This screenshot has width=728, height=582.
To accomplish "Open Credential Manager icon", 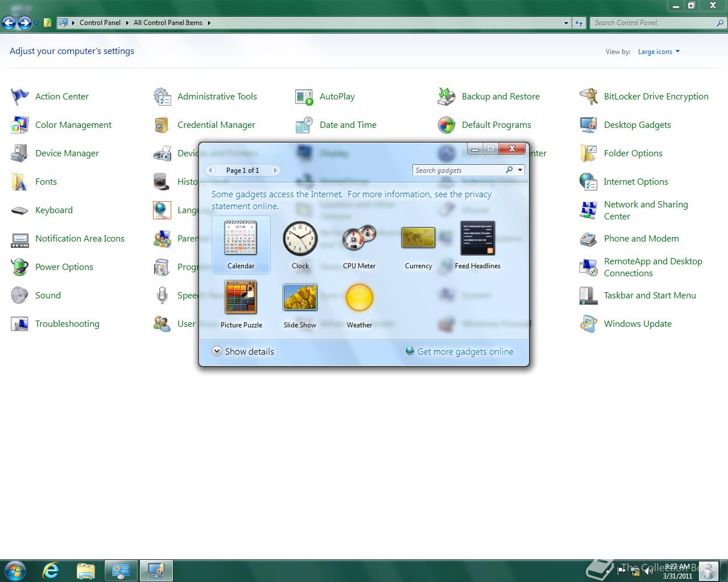I will tap(162, 125).
